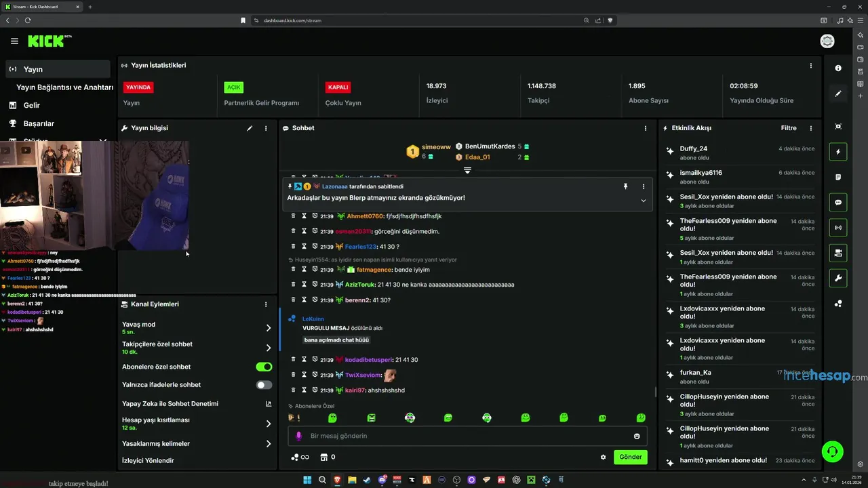Open Yayın Bağlantısı ve Anahtarı page
The image size is (868, 488).
(x=64, y=87)
